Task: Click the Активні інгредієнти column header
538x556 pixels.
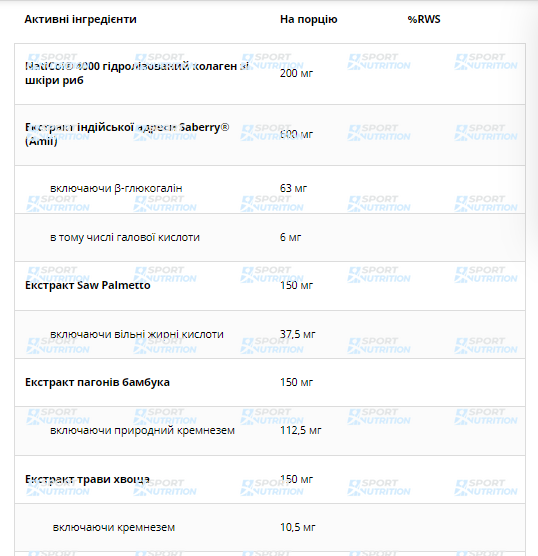Action: (x=81, y=19)
